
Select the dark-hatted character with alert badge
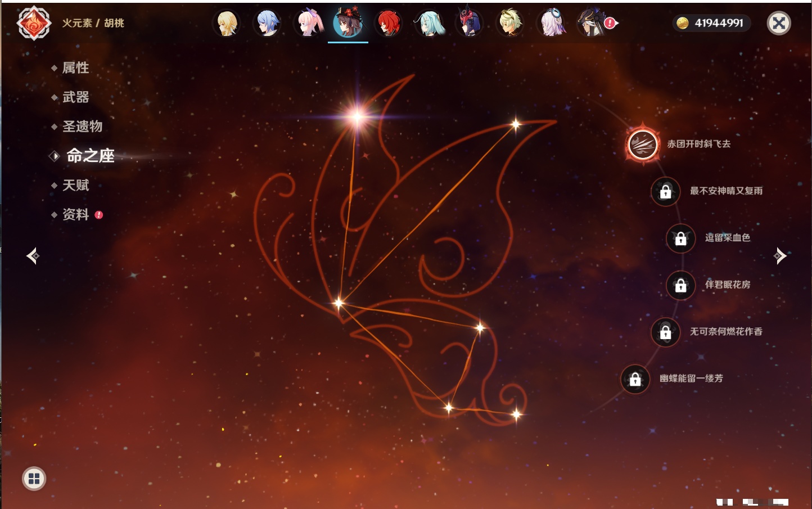pyautogui.click(x=592, y=24)
